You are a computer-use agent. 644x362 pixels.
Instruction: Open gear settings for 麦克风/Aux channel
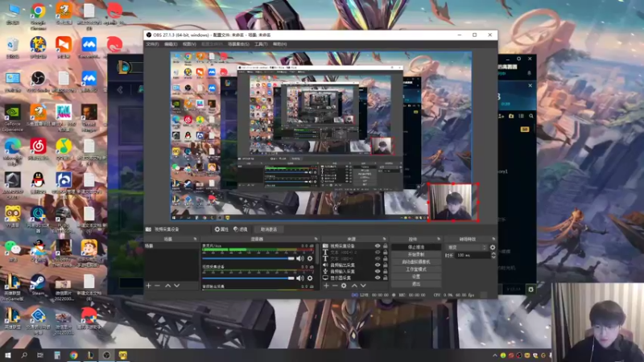[310, 258]
